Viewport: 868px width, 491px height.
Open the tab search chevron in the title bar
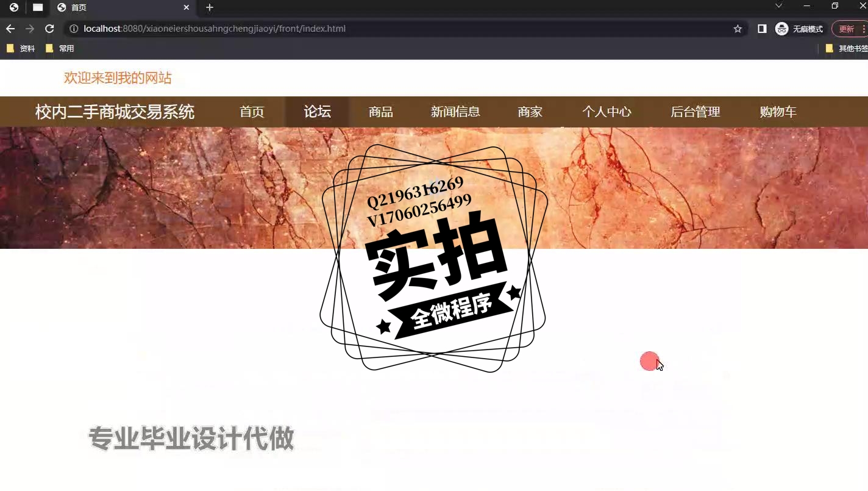[x=778, y=6]
